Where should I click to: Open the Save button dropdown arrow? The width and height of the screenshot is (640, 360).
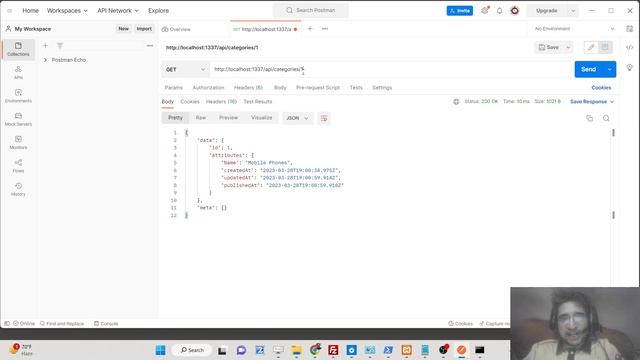pos(568,47)
